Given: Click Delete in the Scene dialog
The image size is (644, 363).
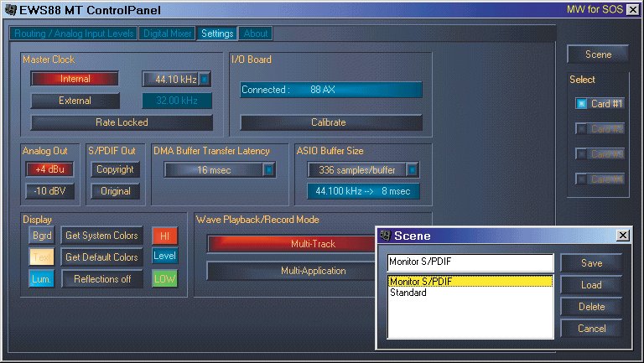Looking at the screenshot, I should pyautogui.click(x=591, y=307).
